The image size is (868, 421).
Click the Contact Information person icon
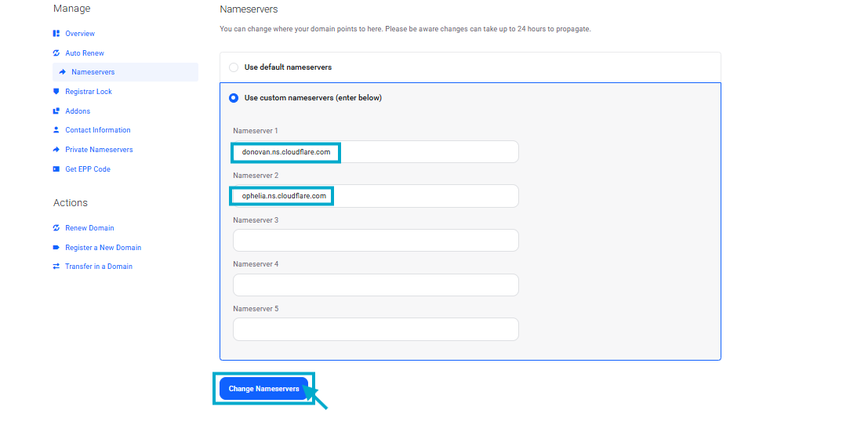[56, 130]
